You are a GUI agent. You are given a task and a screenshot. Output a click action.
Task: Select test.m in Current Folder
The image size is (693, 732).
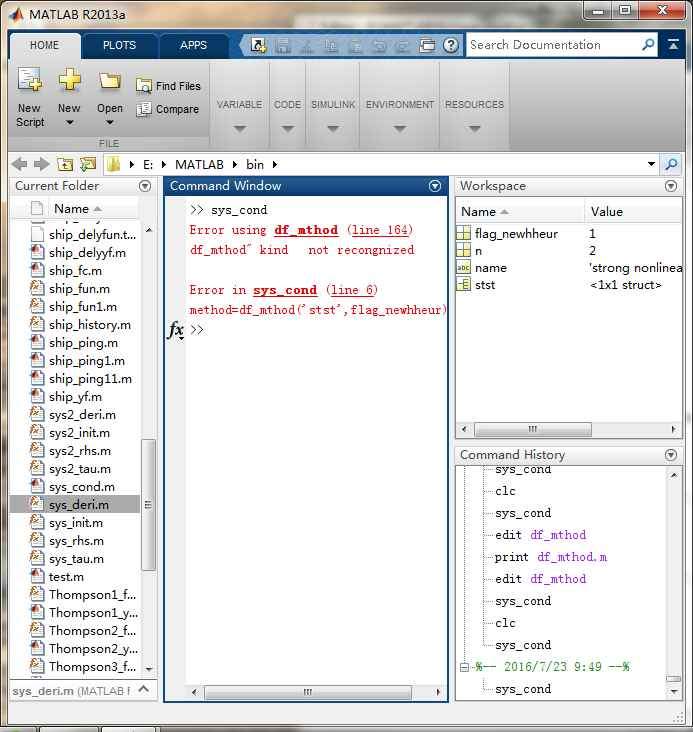[x=66, y=577]
